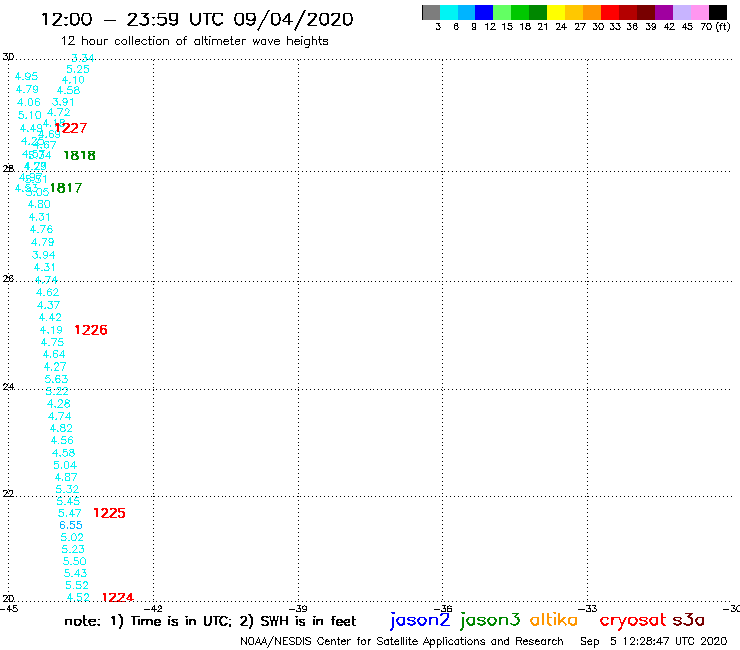
Task: Click the wave height value 4.10
Action: click(x=73, y=80)
